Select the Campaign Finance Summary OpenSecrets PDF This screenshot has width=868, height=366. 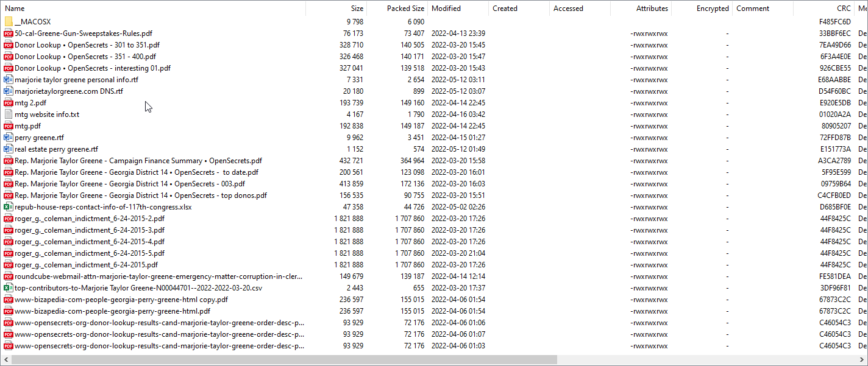click(138, 161)
